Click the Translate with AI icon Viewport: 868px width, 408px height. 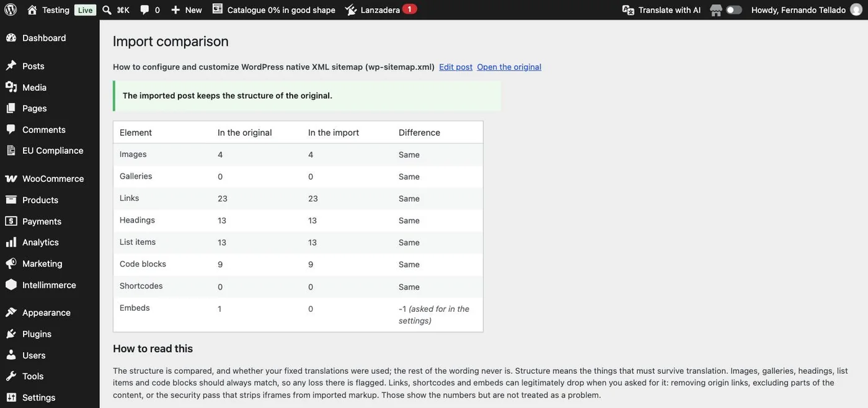click(628, 10)
